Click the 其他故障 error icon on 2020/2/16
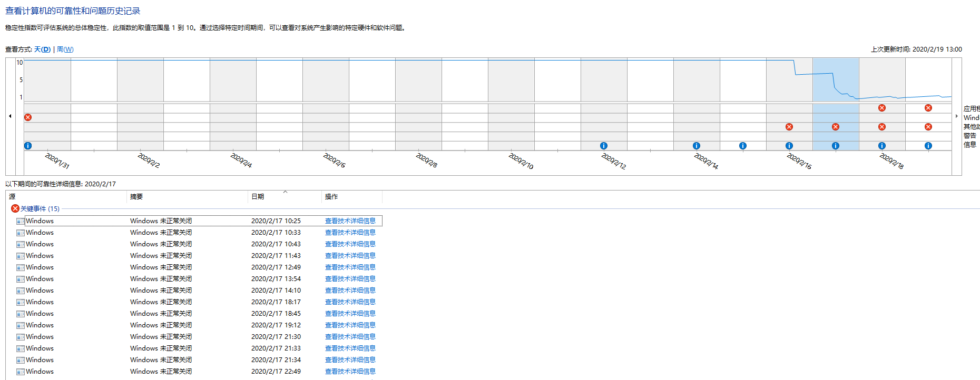The width and height of the screenshot is (980, 380). (789, 127)
